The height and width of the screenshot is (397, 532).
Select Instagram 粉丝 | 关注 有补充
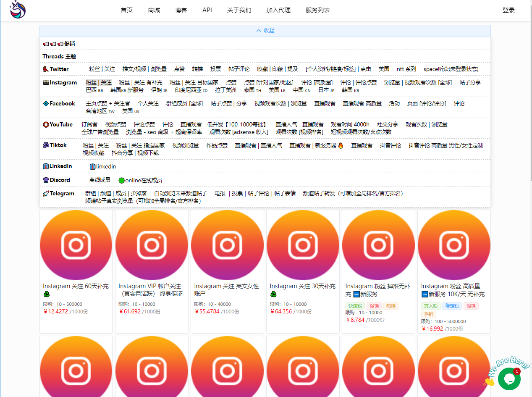[x=141, y=82]
